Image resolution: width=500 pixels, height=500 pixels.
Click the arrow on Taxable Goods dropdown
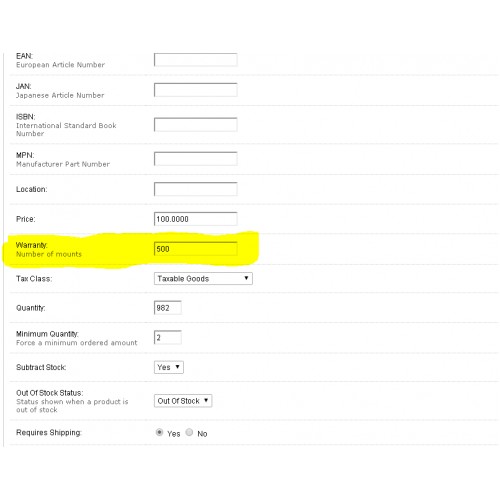(x=246, y=278)
